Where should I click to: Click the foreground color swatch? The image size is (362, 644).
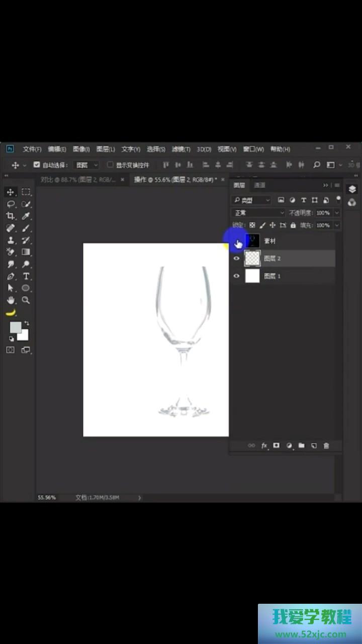[15, 327]
